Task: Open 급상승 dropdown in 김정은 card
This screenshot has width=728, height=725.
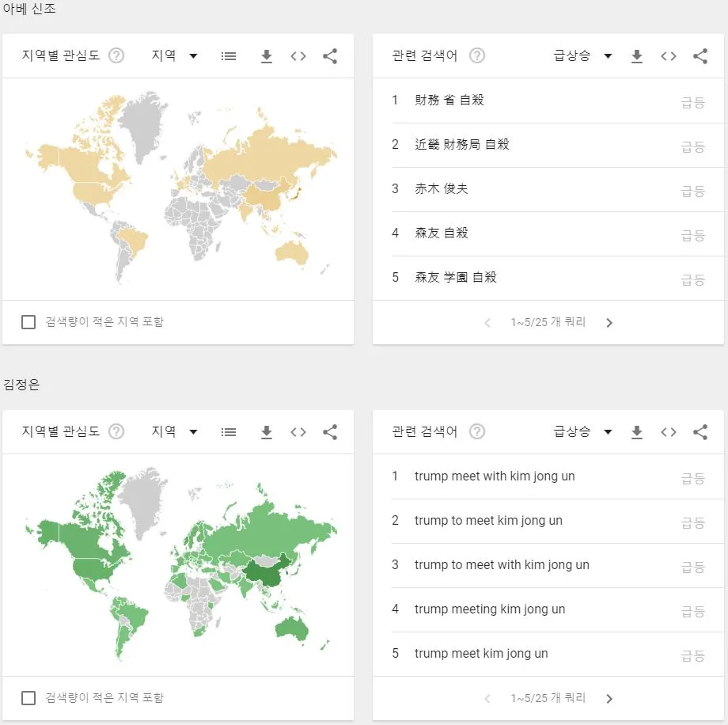Action: pos(583,431)
